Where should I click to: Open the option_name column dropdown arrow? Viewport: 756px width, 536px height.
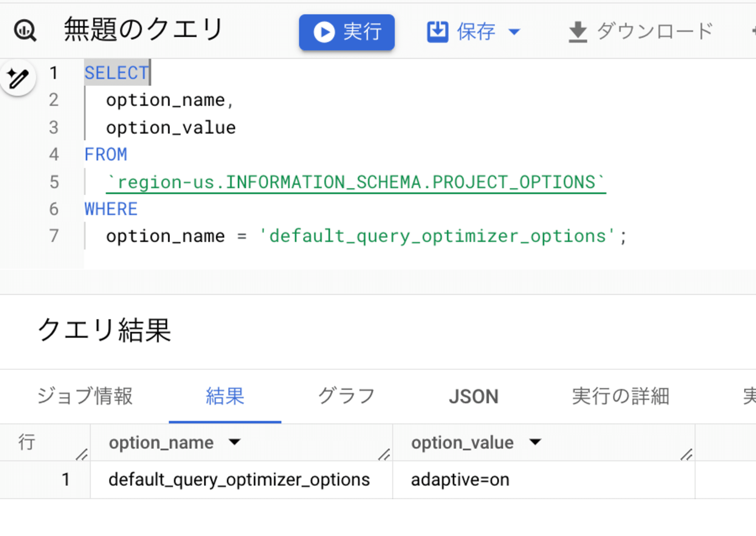tap(235, 442)
